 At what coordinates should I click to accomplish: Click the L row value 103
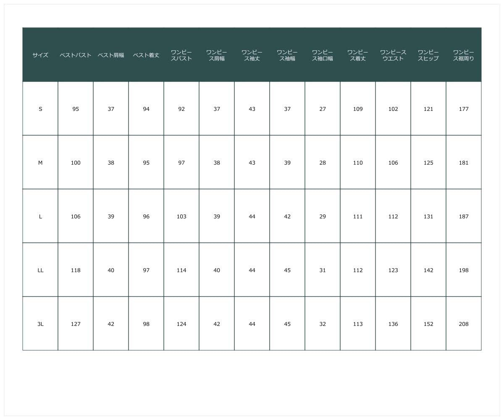pyautogui.click(x=181, y=216)
